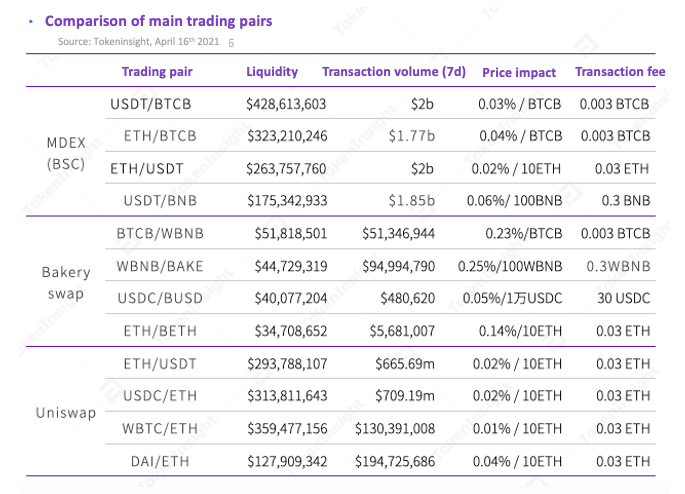Click the purple bullet before the title
685x494 pixels.
tap(32, 20)
